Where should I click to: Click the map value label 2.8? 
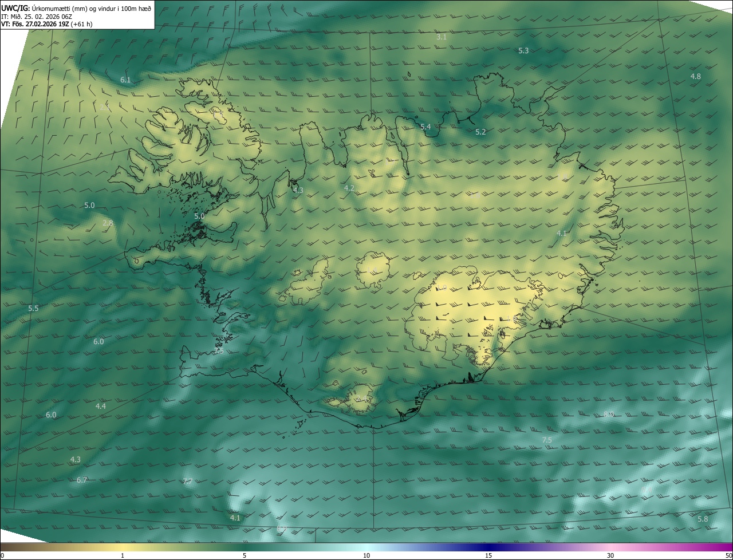pyautogui.click(x=108, y=223)
